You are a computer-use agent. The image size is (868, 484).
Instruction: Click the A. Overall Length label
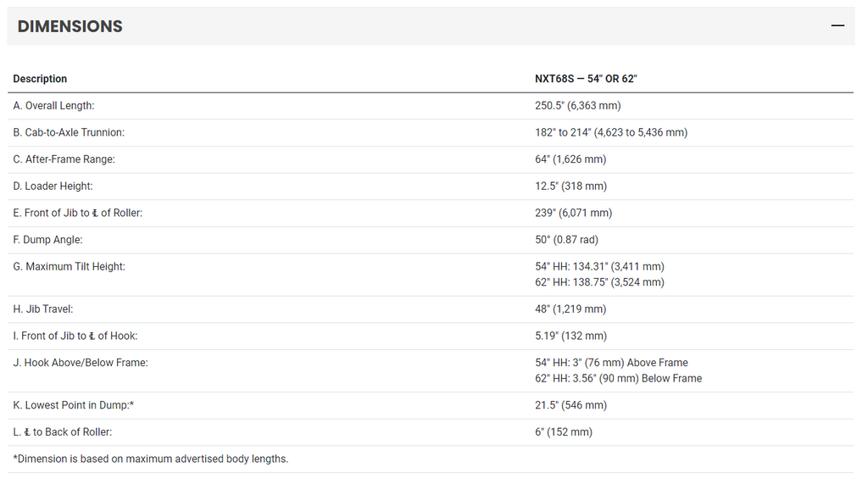pyautogui.click(x=53, y=105)
